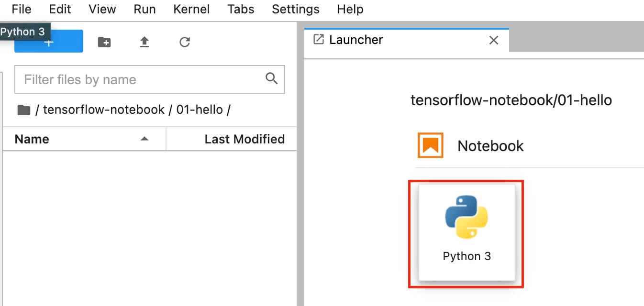This screenshot has height=306, width=644.
Task: Launch a Python 3 notebook
Action: pyautogui.click(x=466, y=232)
